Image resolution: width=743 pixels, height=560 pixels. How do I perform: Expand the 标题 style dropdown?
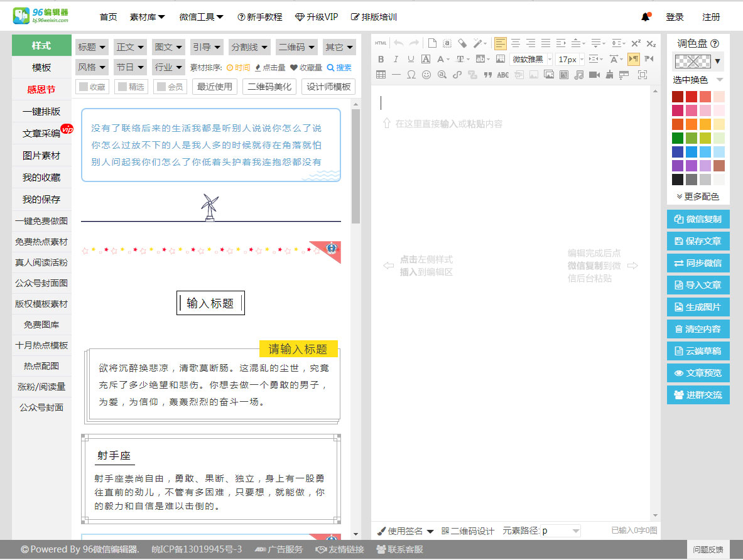pos(92,47)
